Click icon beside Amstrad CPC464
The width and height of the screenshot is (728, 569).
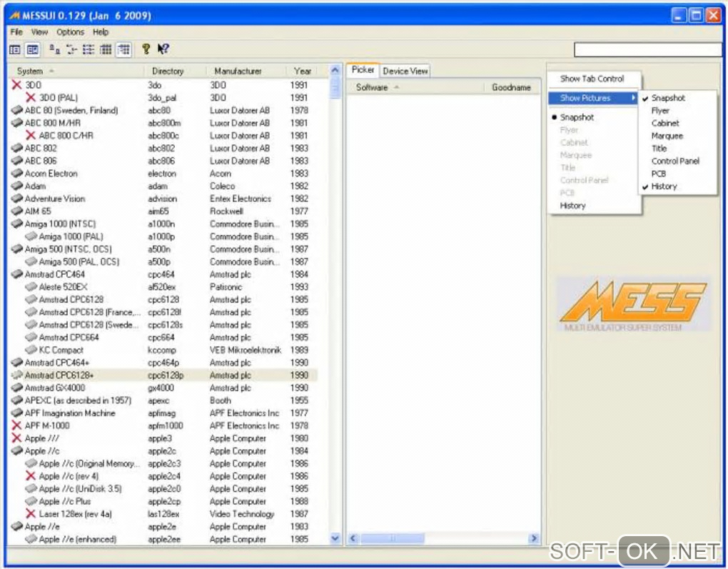click(x=16, y=274)
